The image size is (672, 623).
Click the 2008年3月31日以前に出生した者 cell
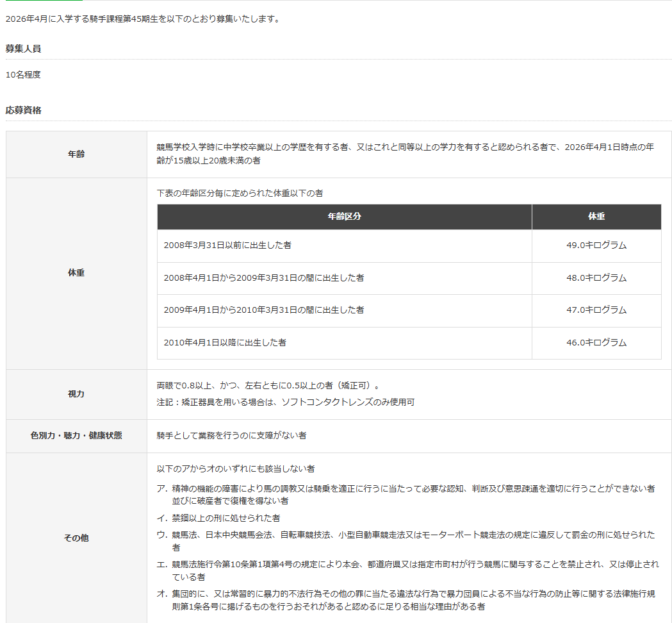point(227,245)
